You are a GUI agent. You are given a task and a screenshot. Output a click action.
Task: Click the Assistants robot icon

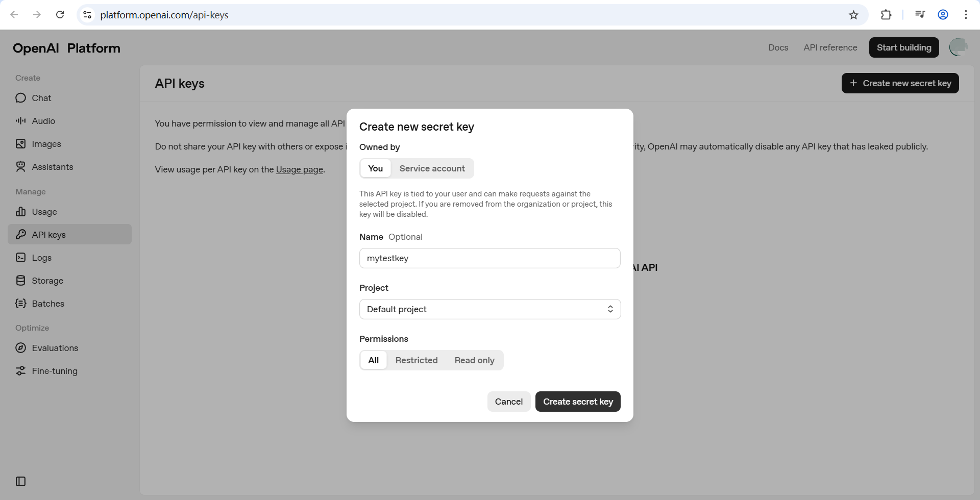20,167
